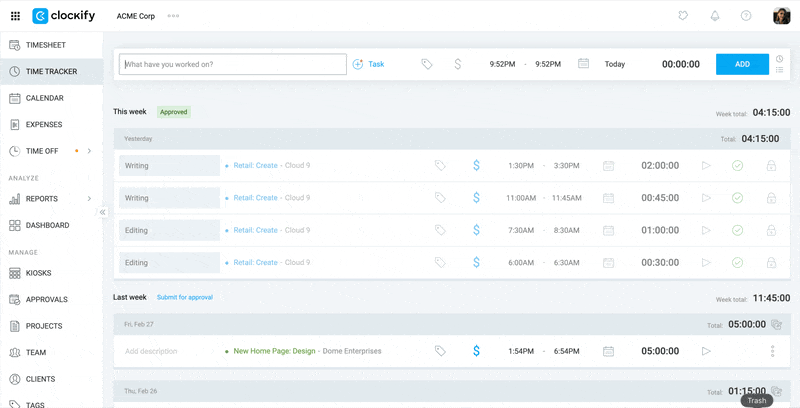
Task: Open the help question mark icon
Action: click(x=746, y=16)
